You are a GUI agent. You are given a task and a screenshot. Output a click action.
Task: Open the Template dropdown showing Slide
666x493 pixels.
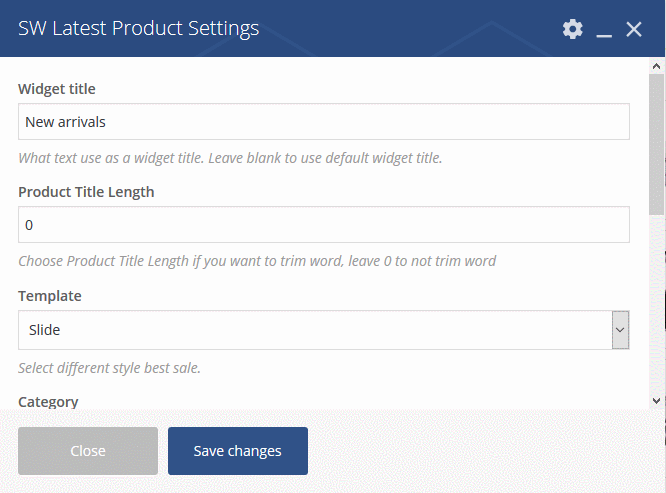pyautogui.click(x=324, y=329)
